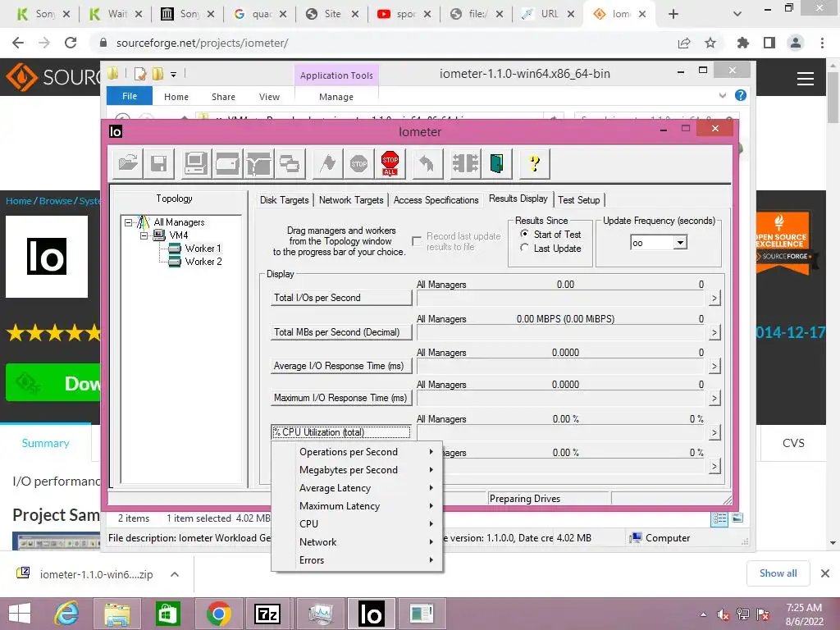Screen dimensions: 840x630
Task: Collapse VM4 manager tree node
Action: tap(144, 235)
